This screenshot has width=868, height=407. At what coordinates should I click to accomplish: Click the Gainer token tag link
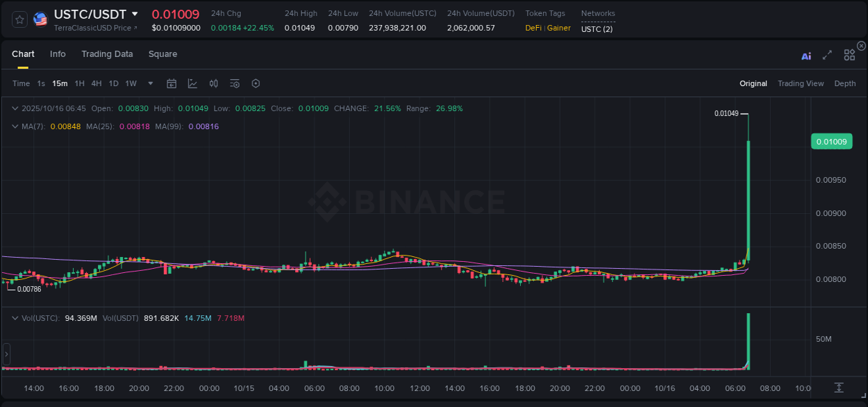point(558,28)
